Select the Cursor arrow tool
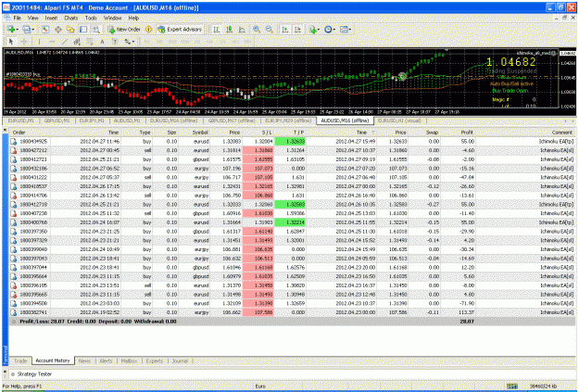 click(11, 42)
